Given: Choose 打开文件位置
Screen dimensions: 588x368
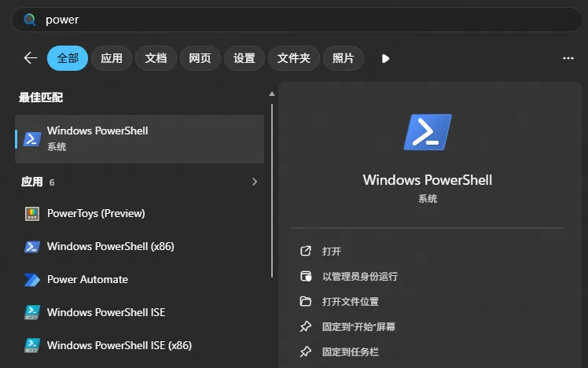Looking at the screenshot, I should (x=351, y=302).
